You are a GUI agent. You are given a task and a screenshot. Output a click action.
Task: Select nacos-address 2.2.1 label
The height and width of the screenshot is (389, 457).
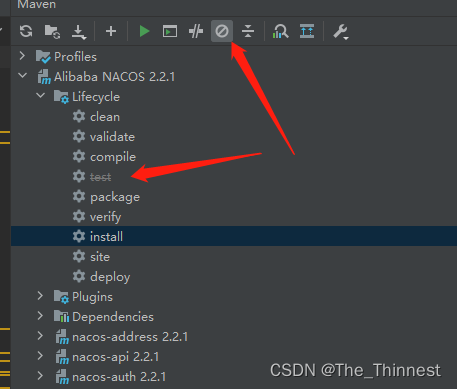click(x=130, y=337)
